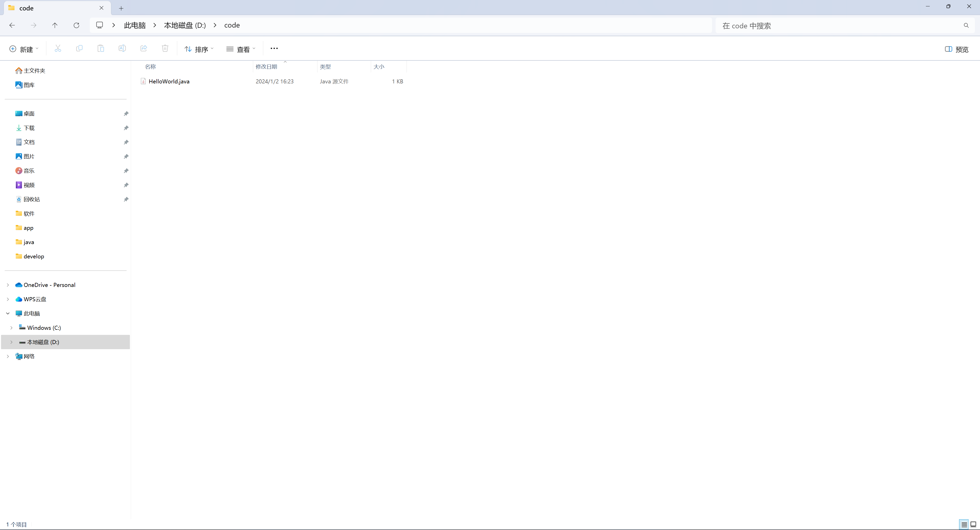The height and width of the screenshot is (530, 980).
Task: Collapse the 此电脑 tree node
Action: pyautogui.click(x=8, y=314)
